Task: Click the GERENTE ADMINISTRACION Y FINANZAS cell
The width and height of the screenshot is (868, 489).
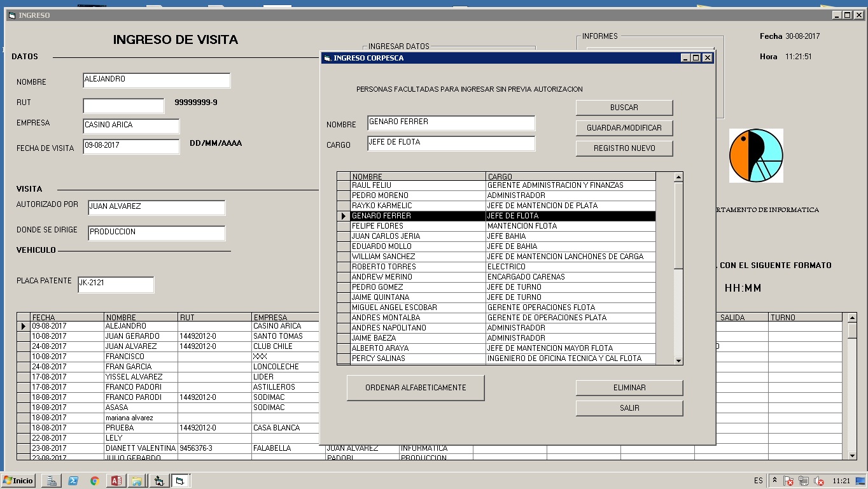Action: pos(571,185)
